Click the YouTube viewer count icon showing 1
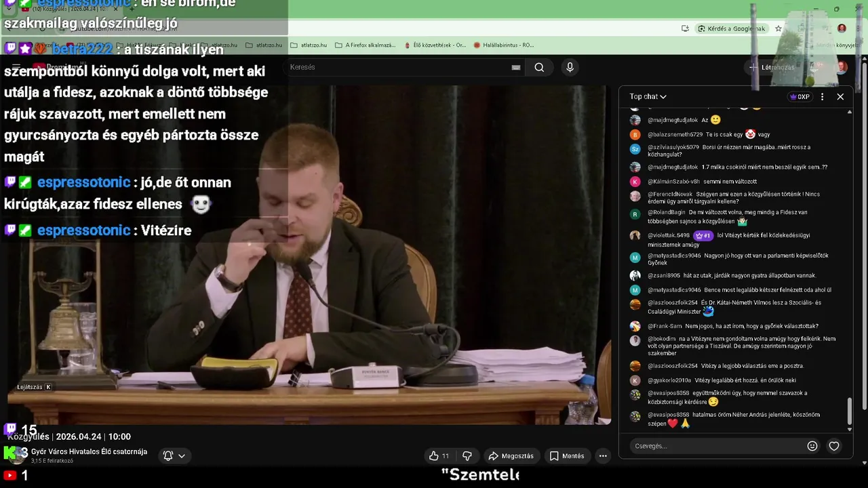The image size is (868, 488). pyautogui.click(x=10, y=476)
